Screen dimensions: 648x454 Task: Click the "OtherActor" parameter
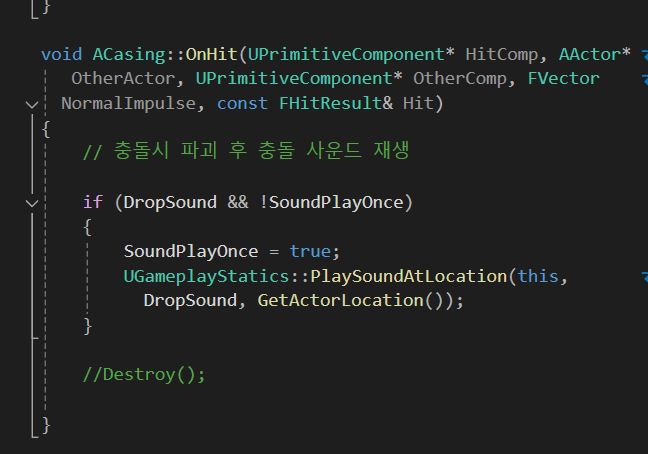tap(123, 78)
